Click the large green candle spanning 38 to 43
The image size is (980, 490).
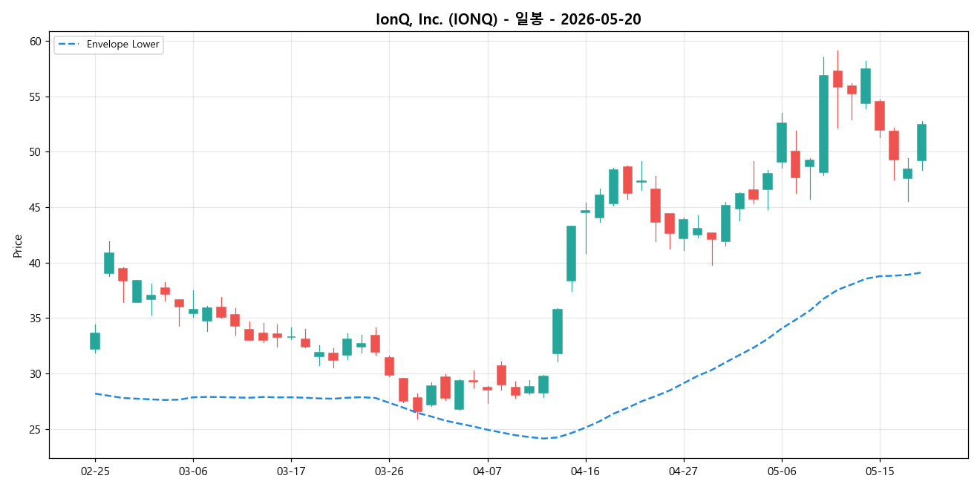tap(571, 253)
